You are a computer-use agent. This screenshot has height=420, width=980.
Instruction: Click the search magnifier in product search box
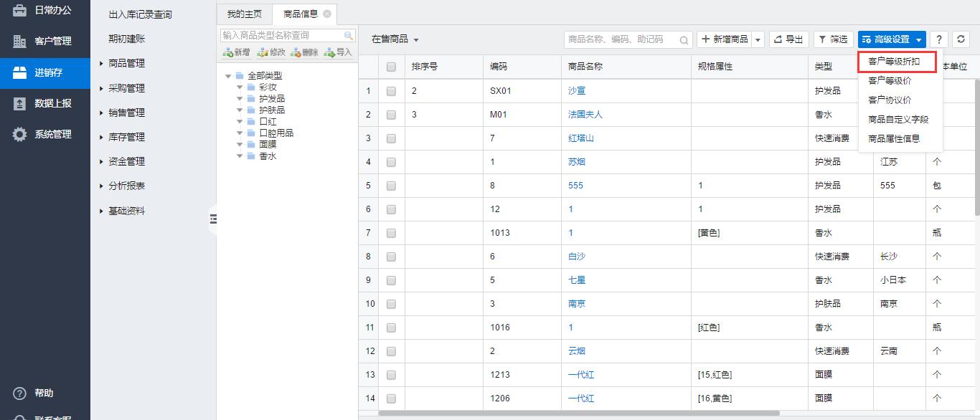click(684, 40)
